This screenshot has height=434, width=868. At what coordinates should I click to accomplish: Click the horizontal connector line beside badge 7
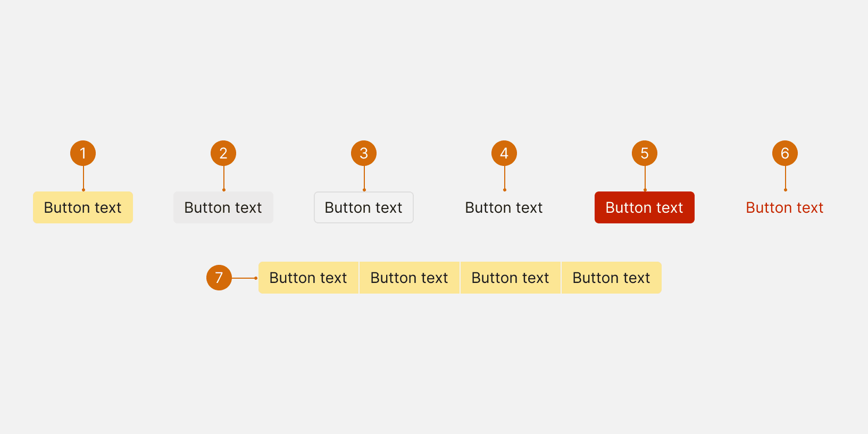click(x=245, y=278)
